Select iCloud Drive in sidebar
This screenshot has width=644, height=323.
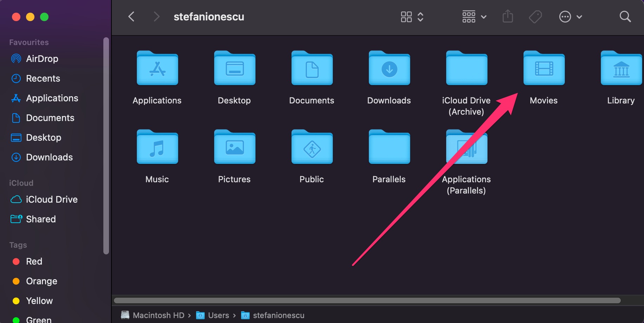coord(51,199)
